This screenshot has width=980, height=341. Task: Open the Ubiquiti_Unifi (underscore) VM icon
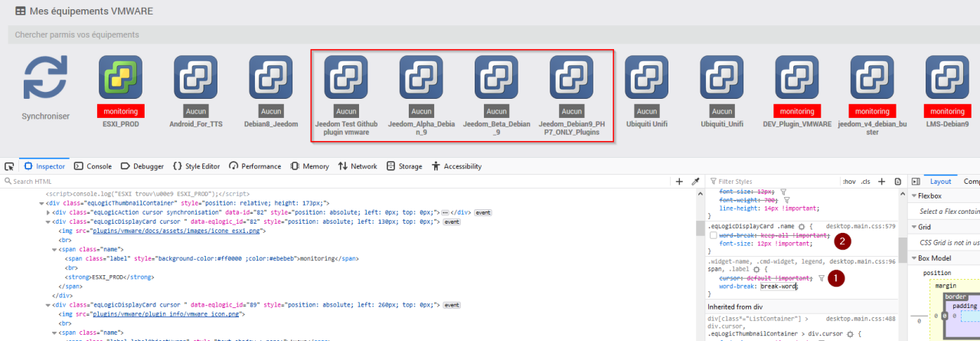721,77
